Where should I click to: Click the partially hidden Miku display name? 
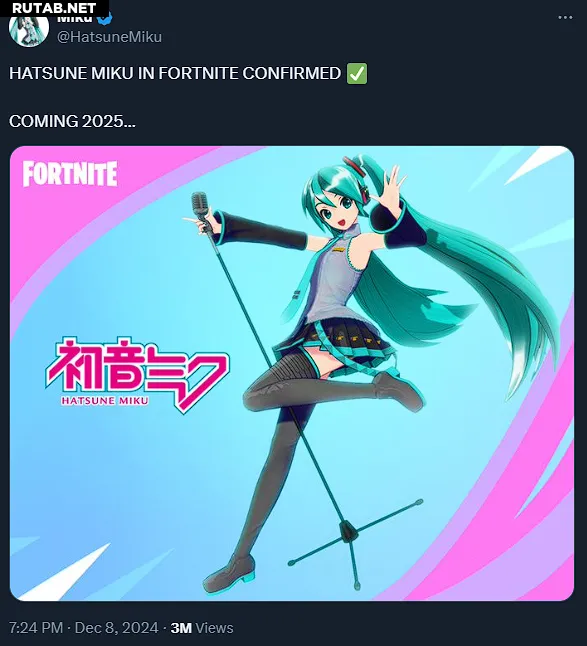click(74, 19)
